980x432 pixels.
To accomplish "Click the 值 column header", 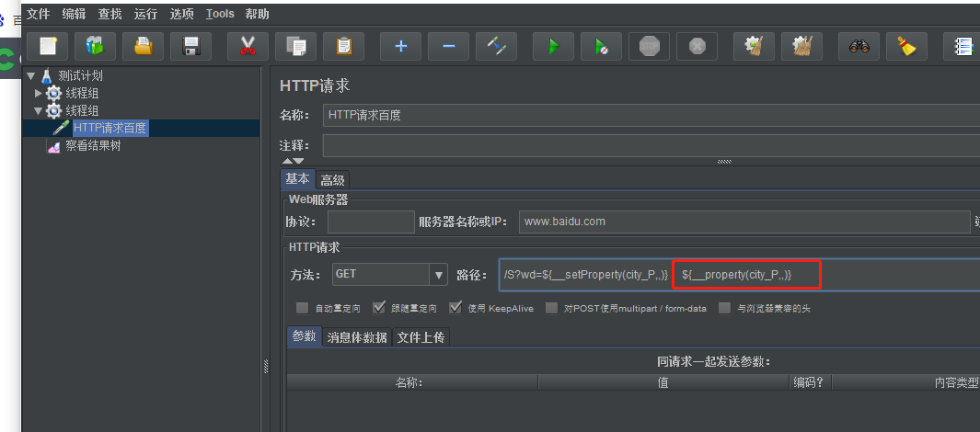I will pos(664,382).
